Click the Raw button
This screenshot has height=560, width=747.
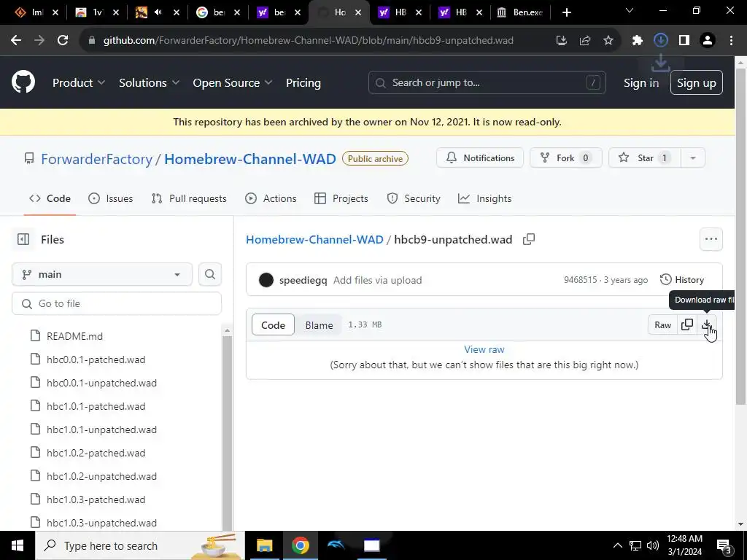(x=662, y=324)
